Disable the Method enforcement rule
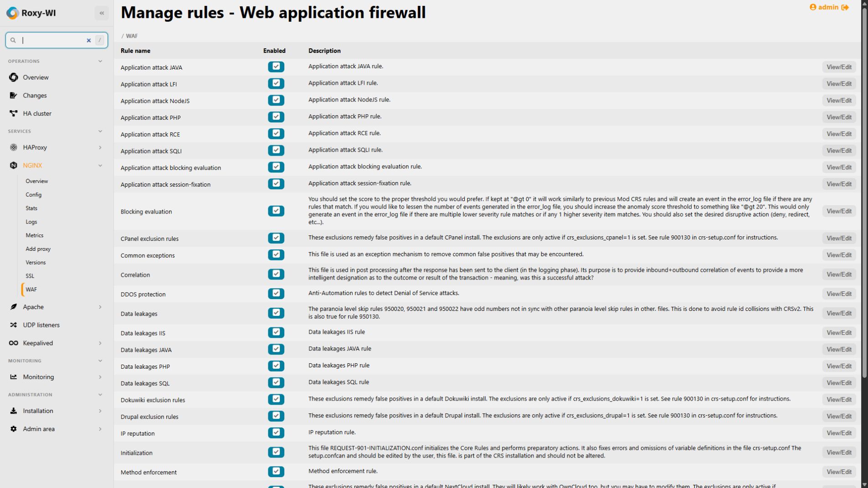Image resolution: width=868 pixels, height=488 pixels. click(276, 472)
